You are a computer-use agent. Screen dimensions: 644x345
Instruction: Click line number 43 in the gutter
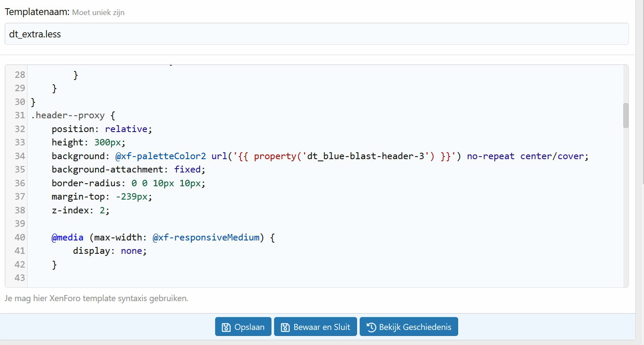[20, 278]
